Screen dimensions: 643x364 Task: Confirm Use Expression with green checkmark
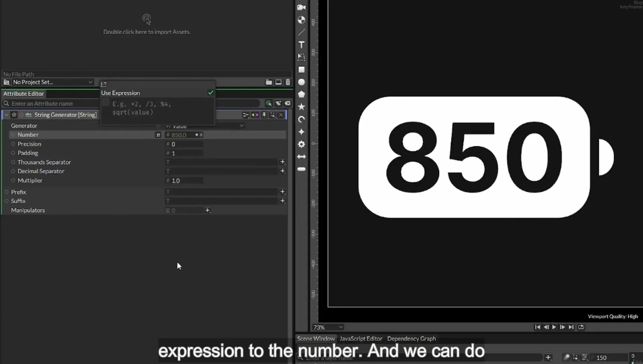tap(211, 93)
